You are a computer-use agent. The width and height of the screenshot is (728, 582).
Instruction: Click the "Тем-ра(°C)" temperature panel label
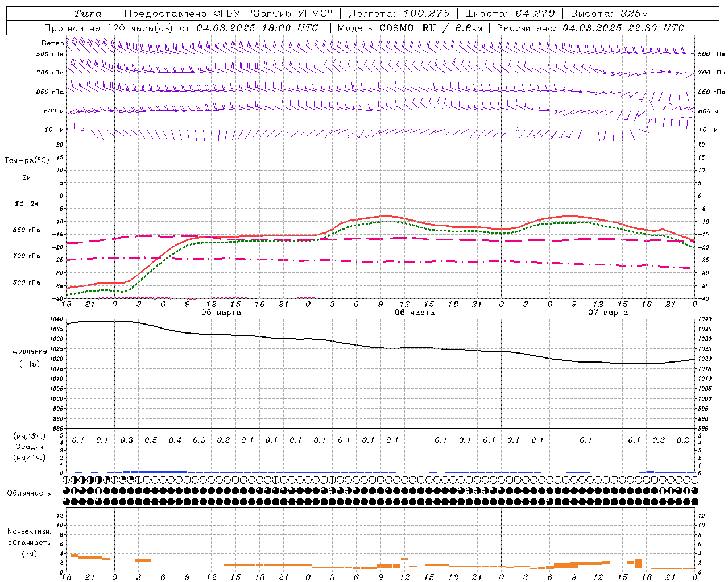[x=27, y=161]
